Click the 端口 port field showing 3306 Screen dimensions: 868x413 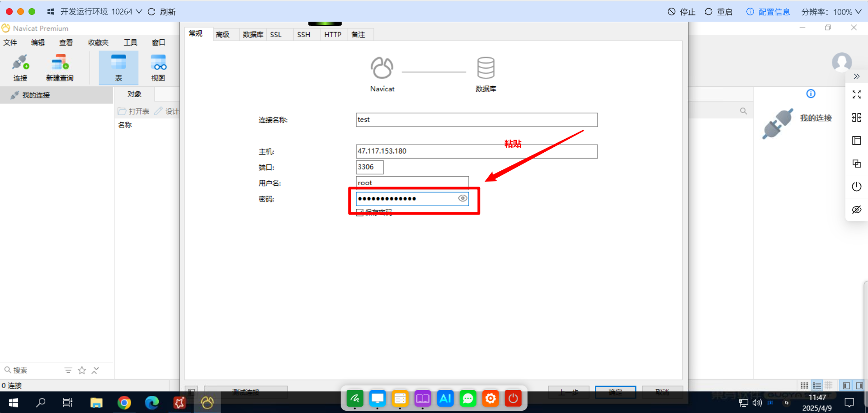[370, 167]
